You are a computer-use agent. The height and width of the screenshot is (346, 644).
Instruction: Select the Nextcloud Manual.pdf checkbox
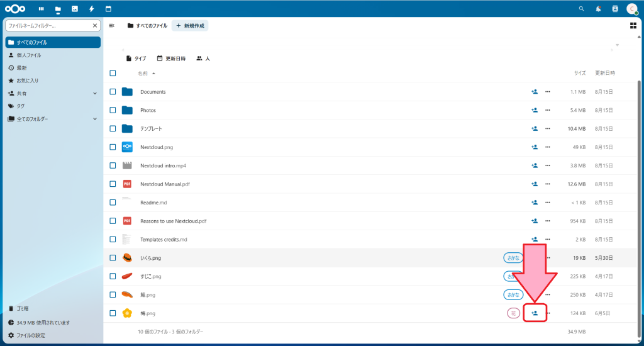[x=113, y=184]
